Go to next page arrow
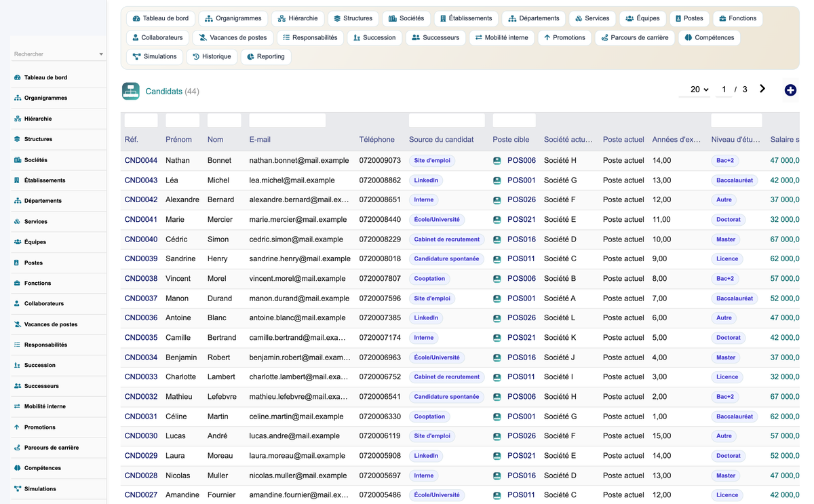The image size is (814, 504). coord(762,89)
